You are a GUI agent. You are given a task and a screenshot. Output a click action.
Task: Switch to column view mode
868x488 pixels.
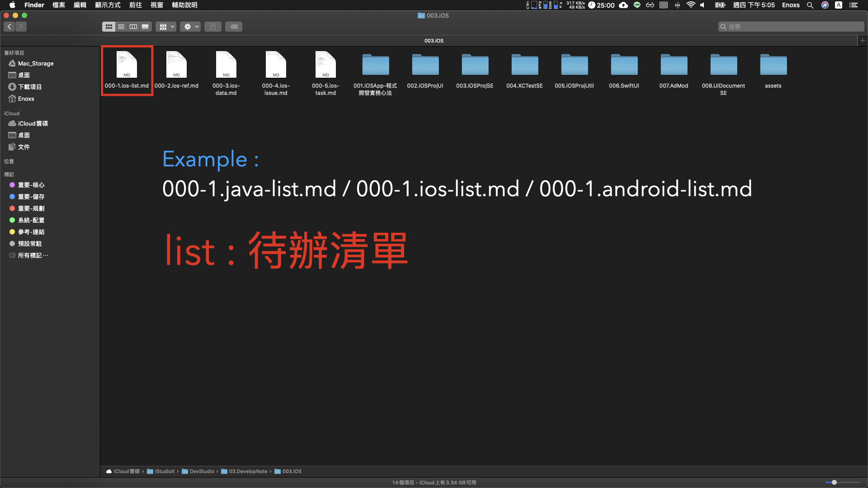[x=133, y=27]
